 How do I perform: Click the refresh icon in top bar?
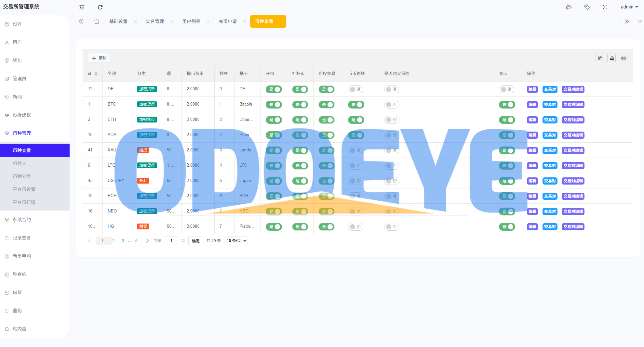pos(100,7)
